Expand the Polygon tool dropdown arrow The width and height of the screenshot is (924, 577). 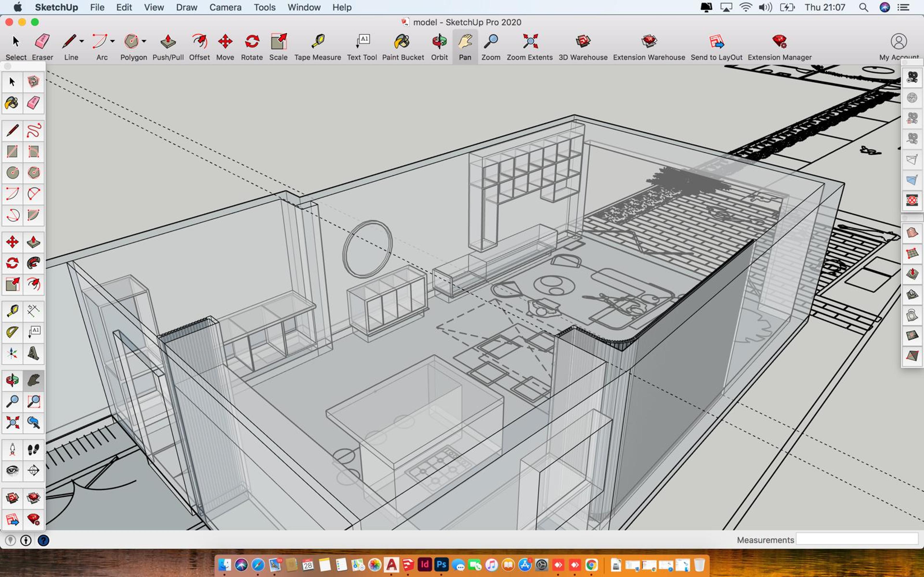[x=144, y=41]
